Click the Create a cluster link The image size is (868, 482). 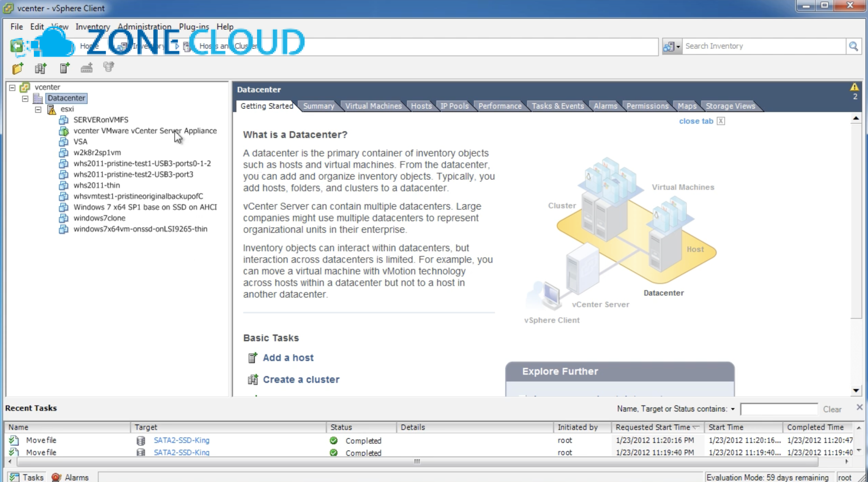(301, 379)
